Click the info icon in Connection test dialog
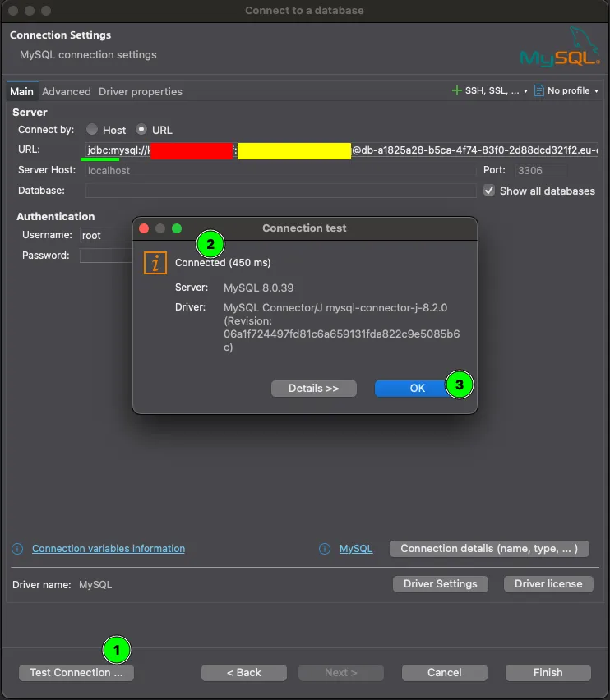This screenshot has height=700, width=610. [155, 263]
